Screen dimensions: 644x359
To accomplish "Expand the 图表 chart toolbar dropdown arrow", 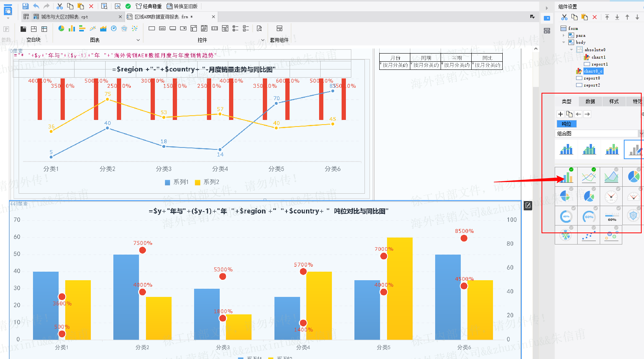I will (138, 40).
